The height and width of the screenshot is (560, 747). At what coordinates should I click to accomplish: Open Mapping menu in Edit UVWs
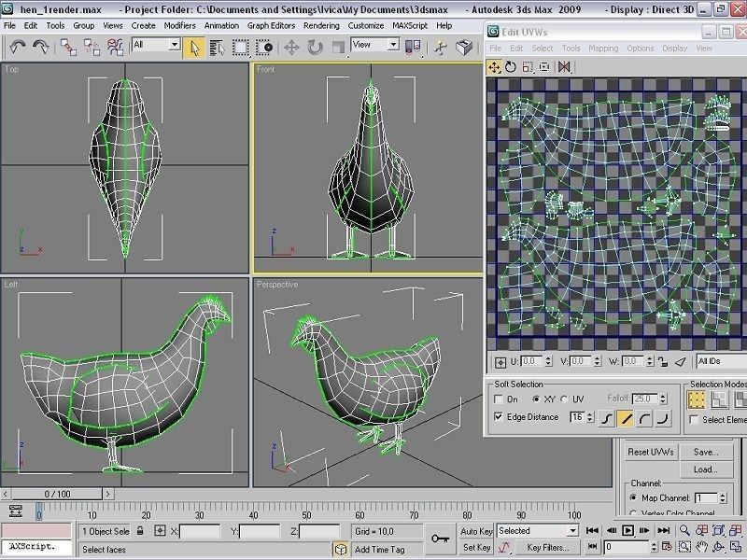pyautogui.click(x=603, y=49)
